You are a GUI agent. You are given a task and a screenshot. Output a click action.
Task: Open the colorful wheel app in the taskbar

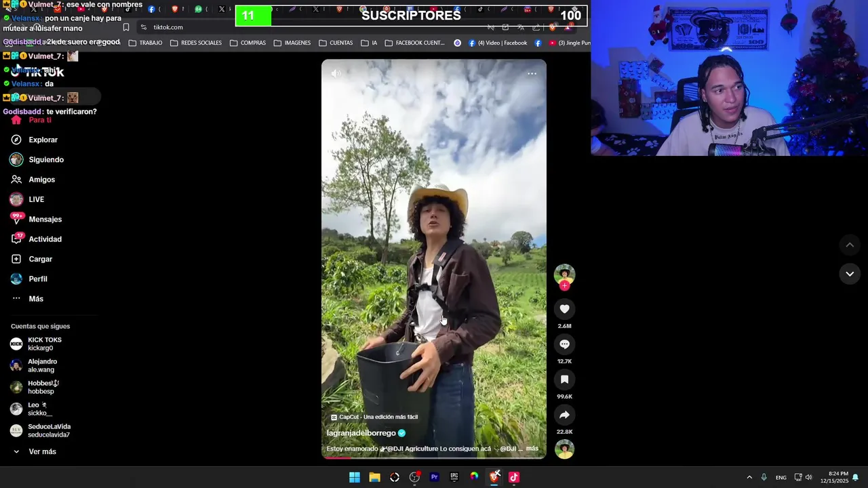474,477
